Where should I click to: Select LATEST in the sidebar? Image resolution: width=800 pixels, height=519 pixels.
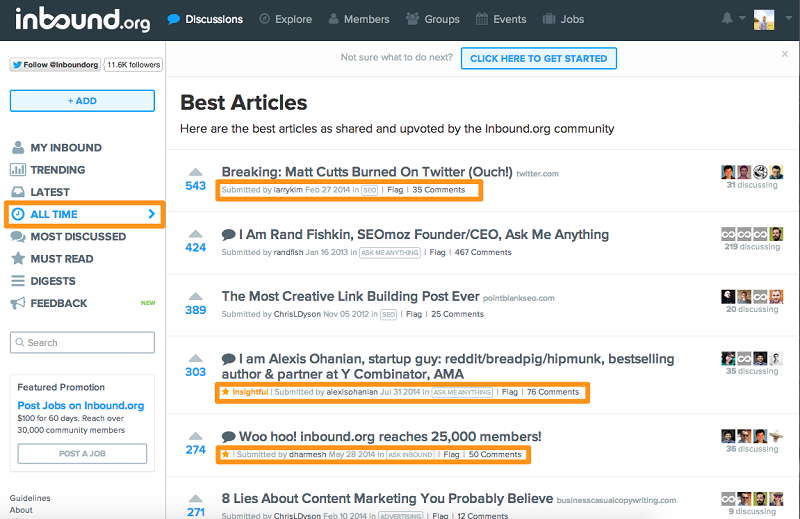point(49,192)
